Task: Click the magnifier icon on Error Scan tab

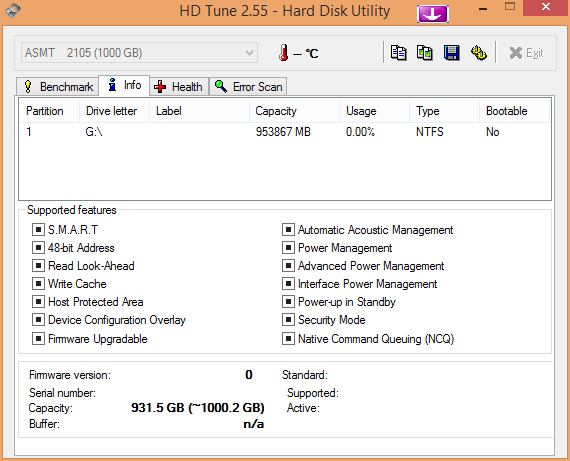Action: pyautogui.click(x=221, y=86)
